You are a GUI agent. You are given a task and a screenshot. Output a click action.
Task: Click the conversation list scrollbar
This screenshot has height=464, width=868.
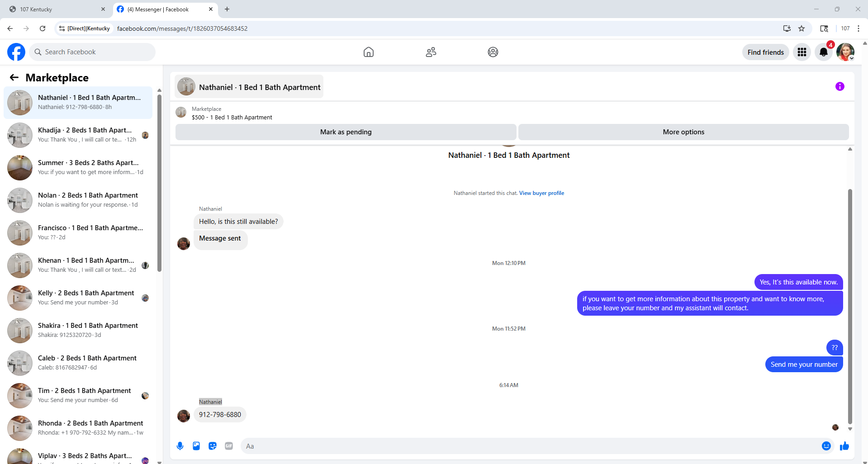tap(159, 181)
